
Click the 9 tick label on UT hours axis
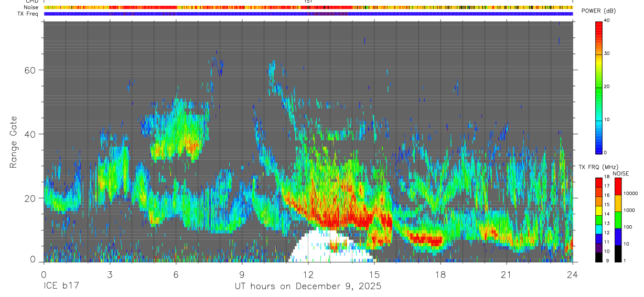pyautogui.click(x=242, y=274)
